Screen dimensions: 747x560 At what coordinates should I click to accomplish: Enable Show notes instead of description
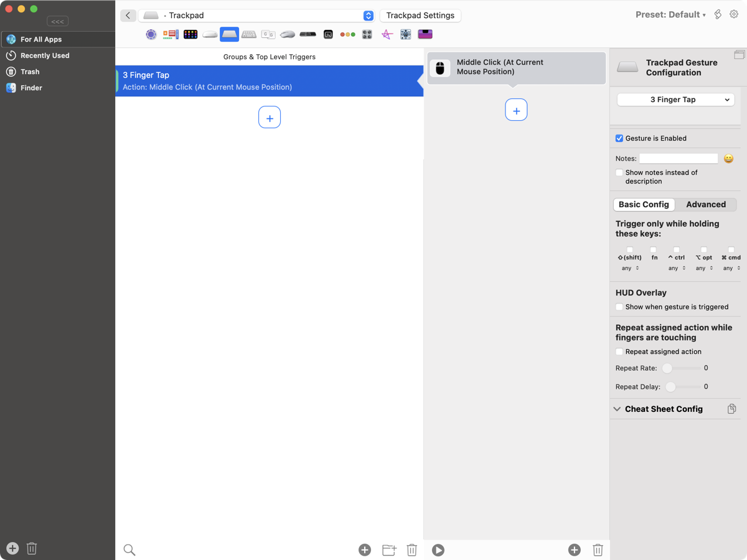619,172
